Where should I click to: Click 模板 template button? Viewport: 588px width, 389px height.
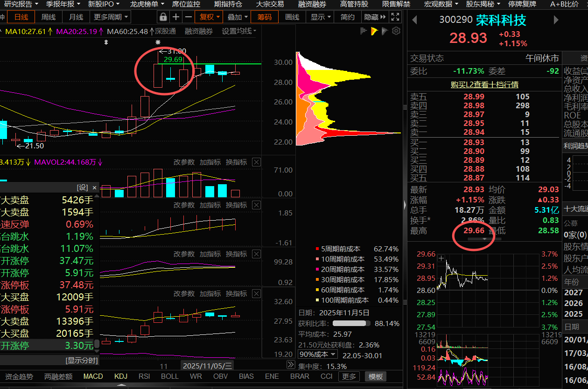coord(376,376)
